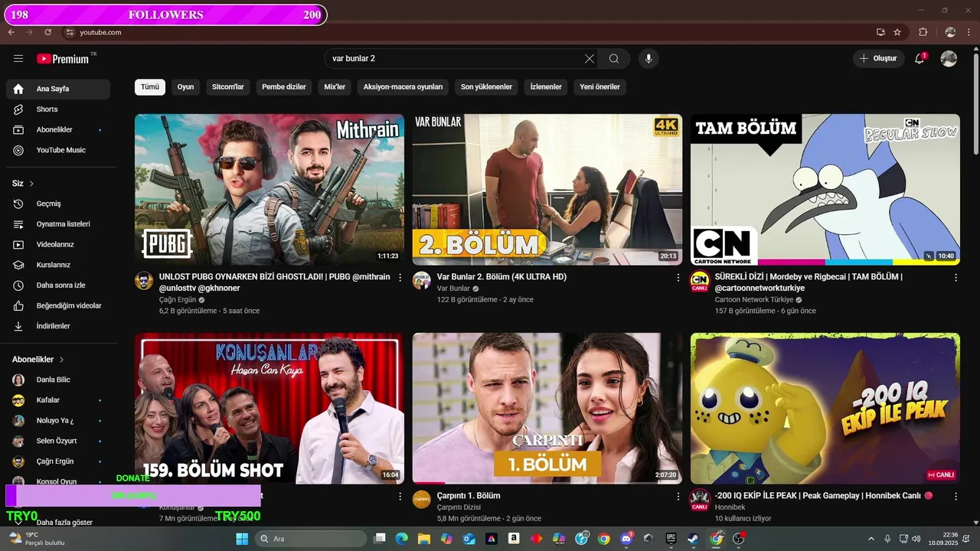
Task: Open the YouTube hamburger guide menu
Action: (18, 59)
